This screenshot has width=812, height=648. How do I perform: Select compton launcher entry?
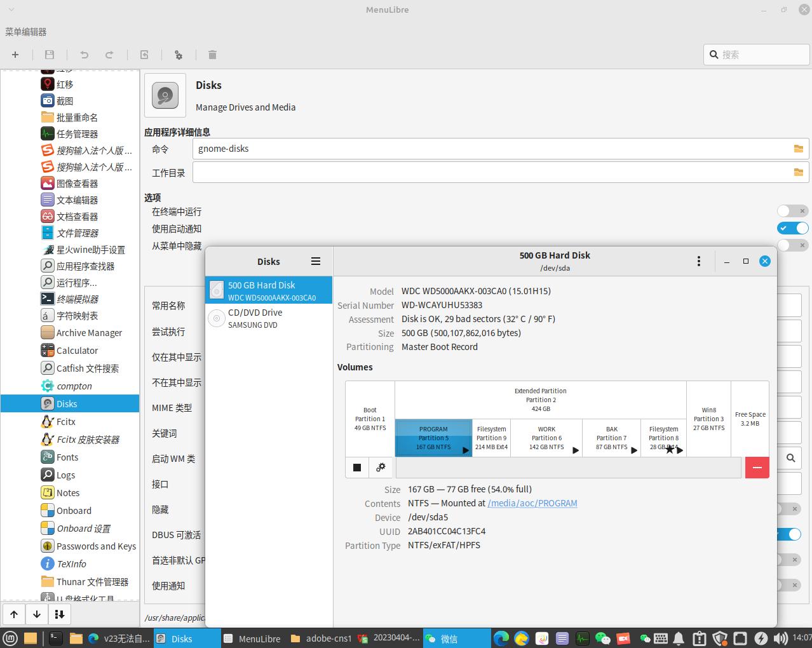[x=70, y=386]
